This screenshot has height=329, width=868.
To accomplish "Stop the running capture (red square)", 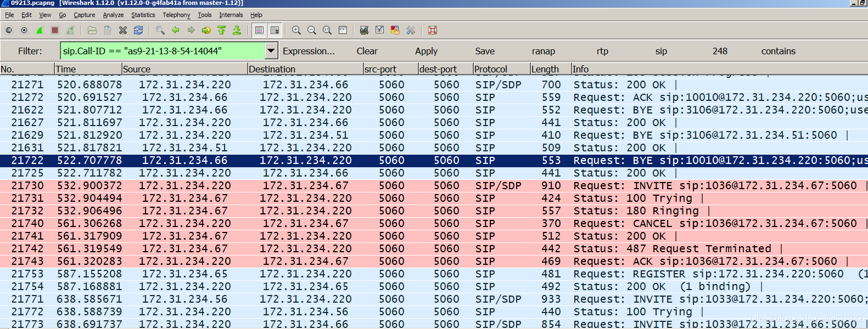I will [x=55, y=30].
